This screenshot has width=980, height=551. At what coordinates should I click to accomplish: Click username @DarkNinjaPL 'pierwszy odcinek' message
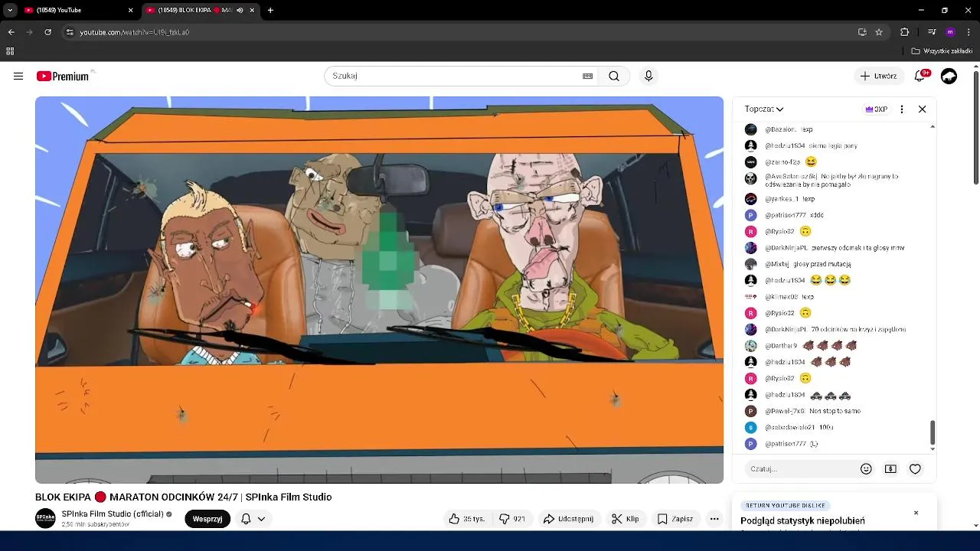(x=835, y=248)
